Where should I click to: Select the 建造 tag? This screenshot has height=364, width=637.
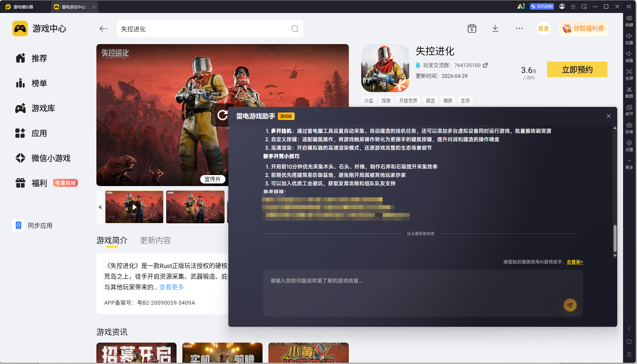430,101
